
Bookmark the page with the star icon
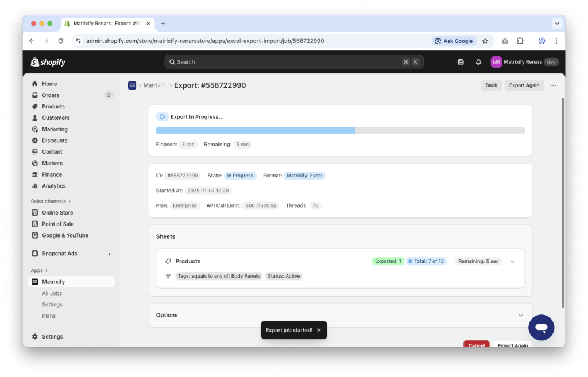point(485,41)
